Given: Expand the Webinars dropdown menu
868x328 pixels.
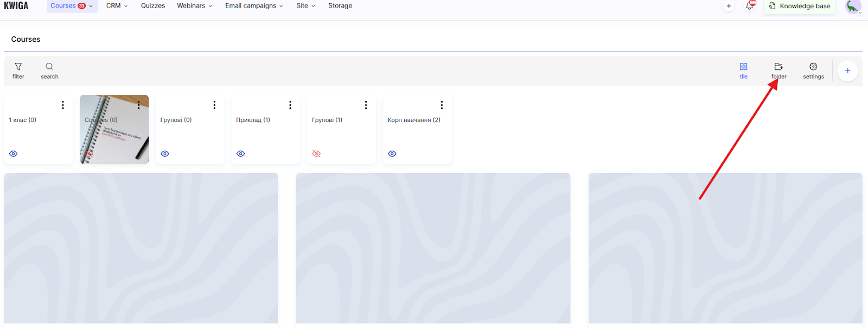Looking at the screenshot, I should pos(194,6).
